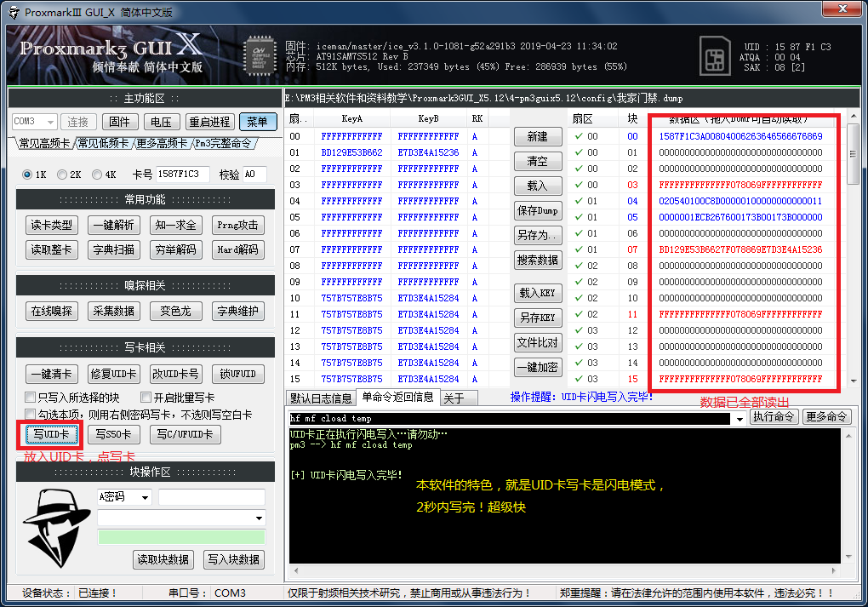868x607 pixels.
Task: Click the 载入KEY button
Action: click(538, 292)
